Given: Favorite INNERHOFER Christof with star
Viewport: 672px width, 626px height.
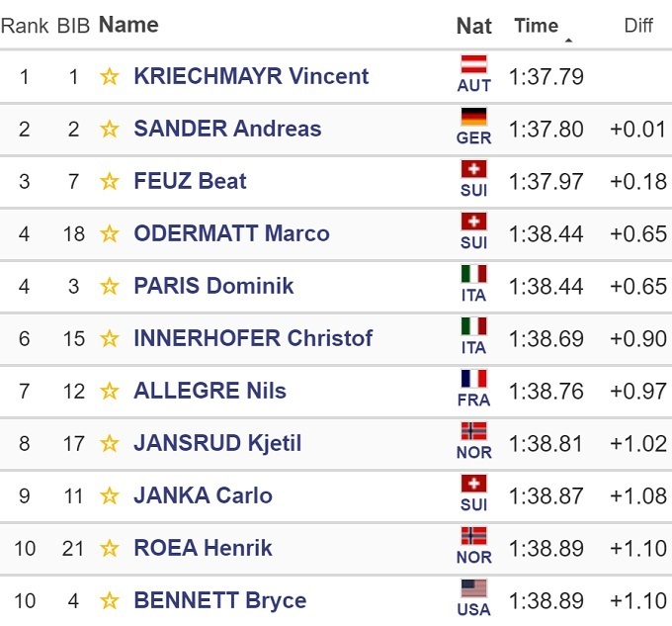Looking at the screenshot, I should coord(110,339).
